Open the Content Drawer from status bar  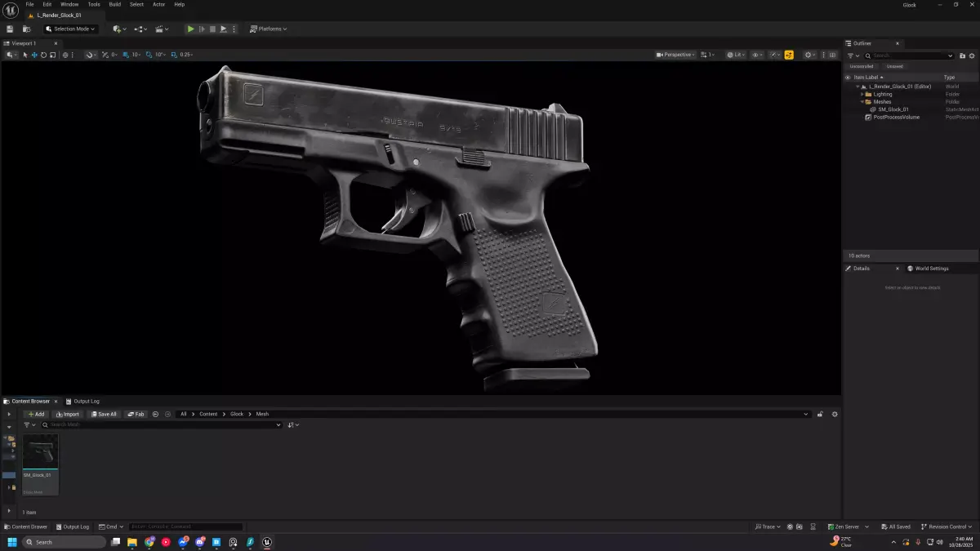click(25, 527)
